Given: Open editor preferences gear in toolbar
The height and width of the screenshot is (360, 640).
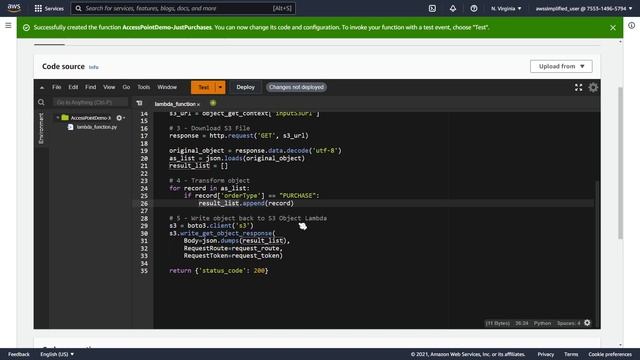Looking at the screenshot, I should (x=593, y=87).
